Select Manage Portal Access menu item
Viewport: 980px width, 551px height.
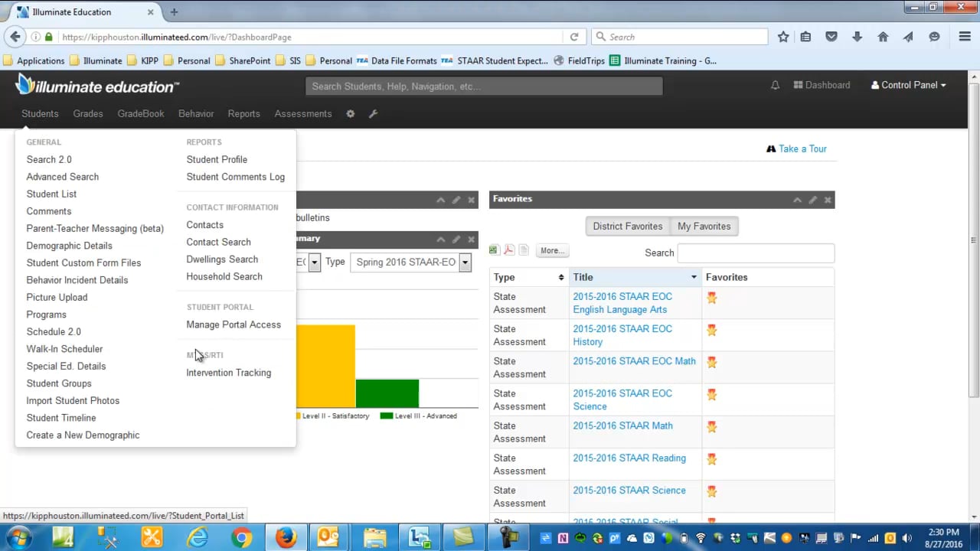coord(234,324)
